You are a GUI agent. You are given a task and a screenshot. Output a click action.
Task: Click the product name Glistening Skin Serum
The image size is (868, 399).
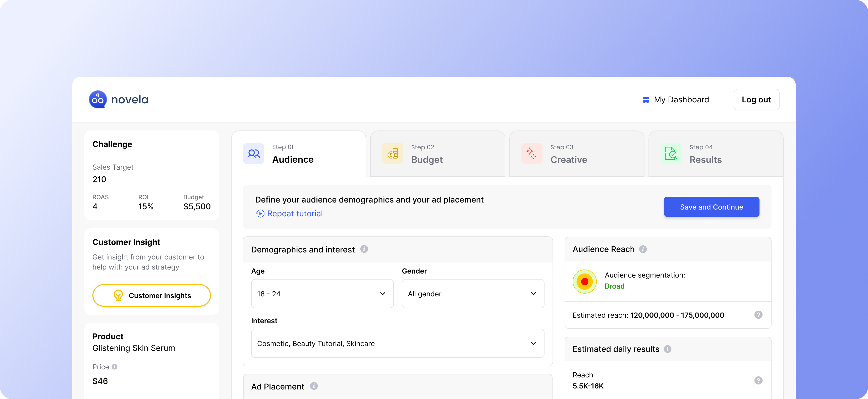[x=134, y=348]
